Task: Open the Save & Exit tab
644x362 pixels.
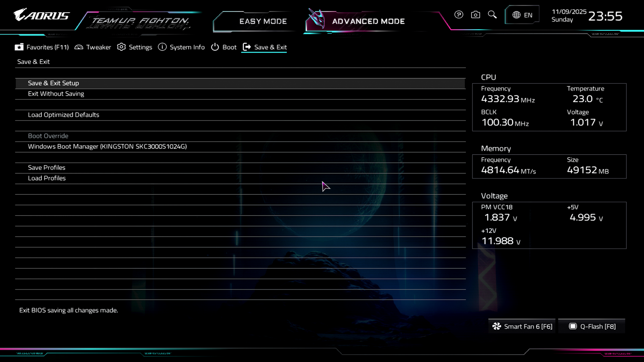Action: 270,47
